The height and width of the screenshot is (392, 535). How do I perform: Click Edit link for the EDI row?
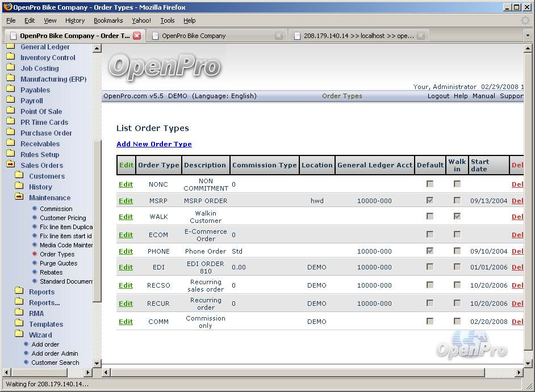(126, 267)
